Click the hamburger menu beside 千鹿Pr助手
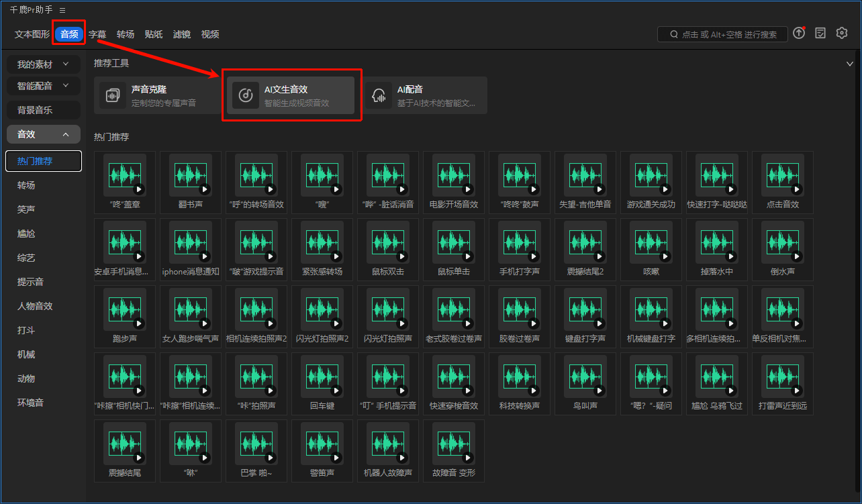862x504 pixels. (x=62, y=9)
